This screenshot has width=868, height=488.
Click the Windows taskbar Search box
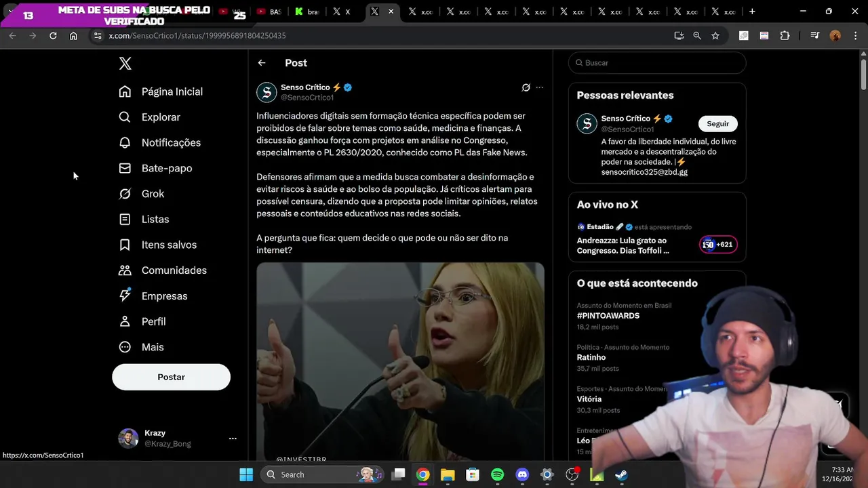(323, 474)
